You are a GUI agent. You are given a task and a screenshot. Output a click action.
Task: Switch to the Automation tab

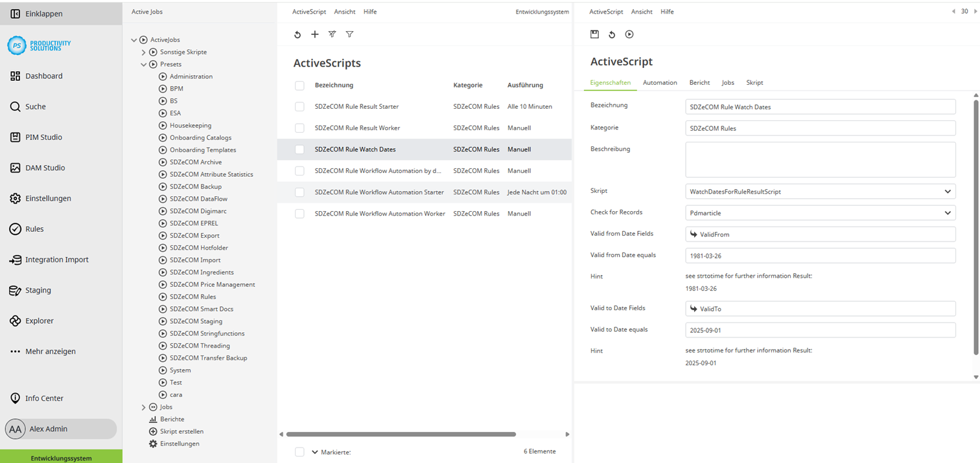[659, 82]
